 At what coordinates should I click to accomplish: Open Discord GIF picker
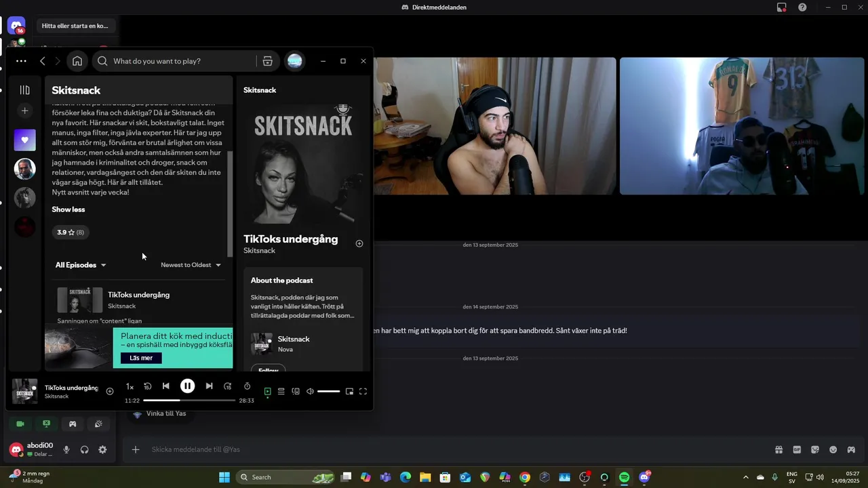point(797,449)
